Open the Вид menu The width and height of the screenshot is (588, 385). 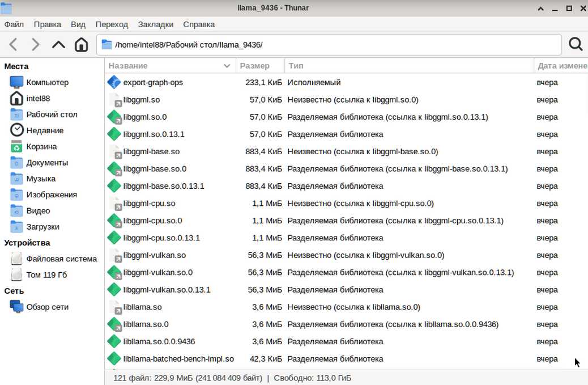click(78, 24)
